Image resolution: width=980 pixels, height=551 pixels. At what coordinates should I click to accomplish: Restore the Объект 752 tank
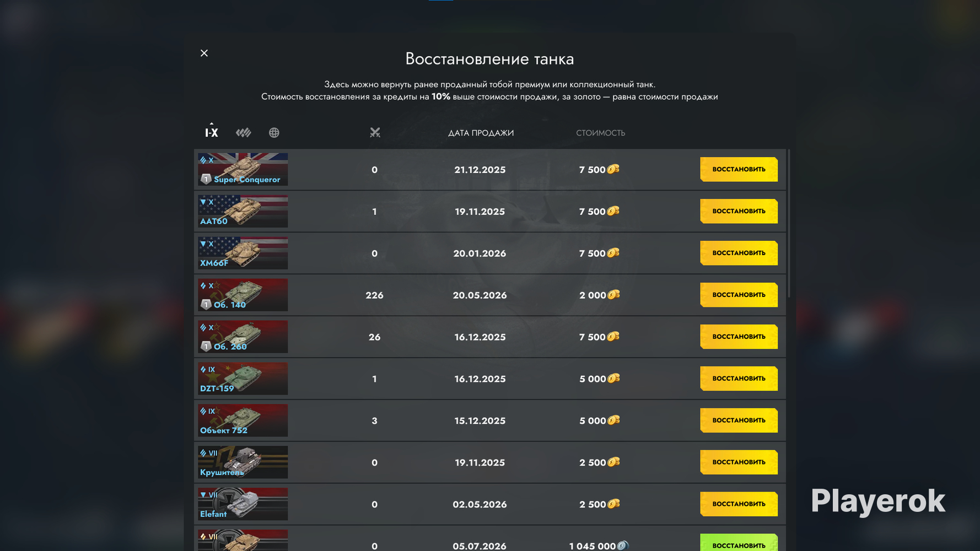point(739,420)
